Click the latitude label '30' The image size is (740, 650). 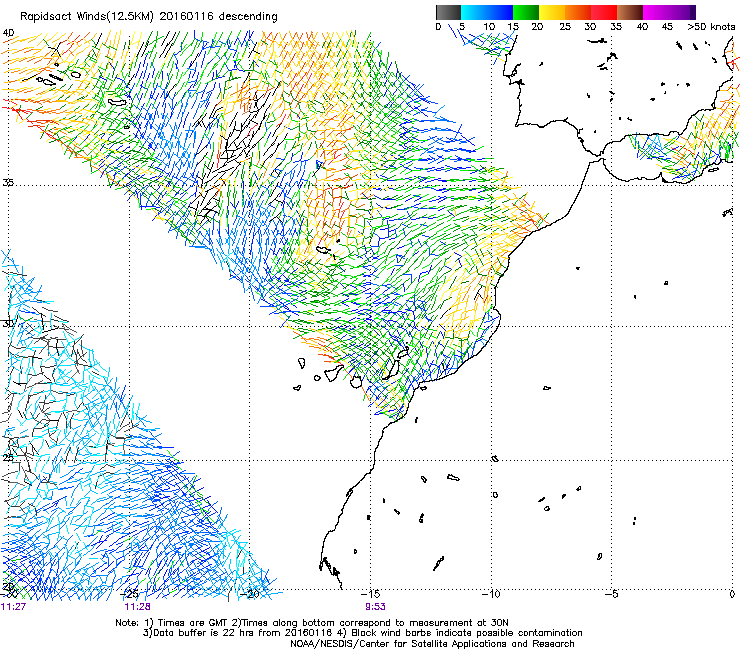click(x=8, y=324)
